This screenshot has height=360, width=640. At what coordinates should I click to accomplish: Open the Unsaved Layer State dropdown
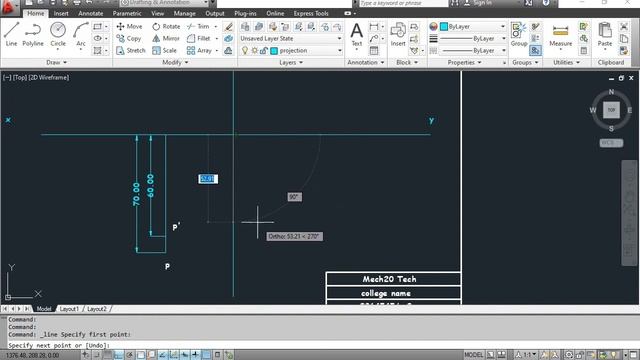pyautogui.click(x=291, y=38)
